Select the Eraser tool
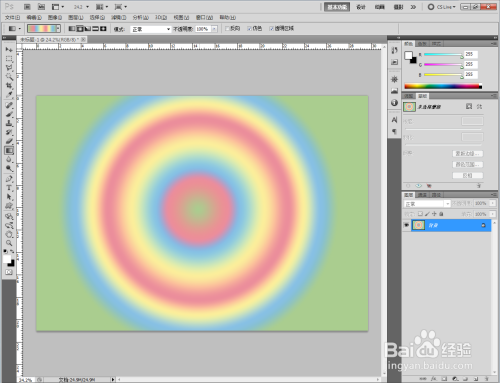 point(9,141)
